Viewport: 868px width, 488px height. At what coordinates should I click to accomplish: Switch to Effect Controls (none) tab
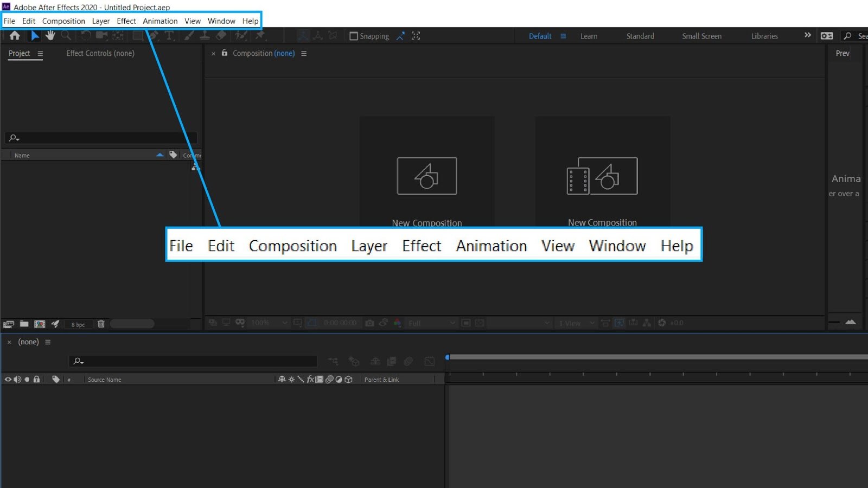tap(100, 53)
